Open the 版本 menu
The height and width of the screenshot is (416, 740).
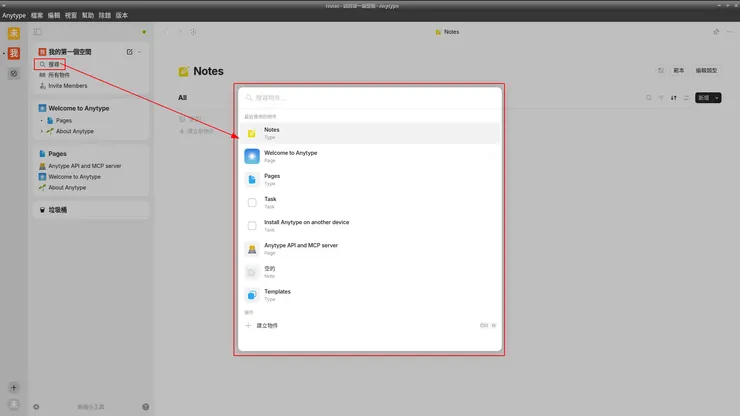pos(122,15)
